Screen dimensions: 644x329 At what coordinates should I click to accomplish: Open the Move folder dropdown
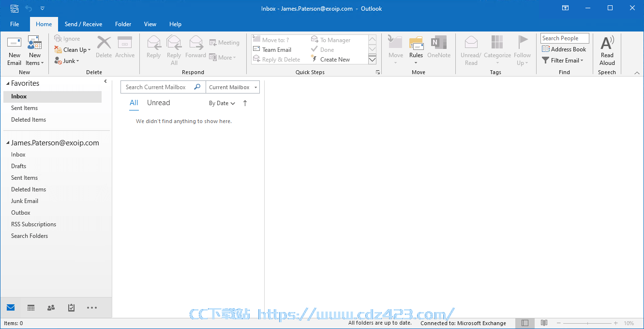[396, 50]
